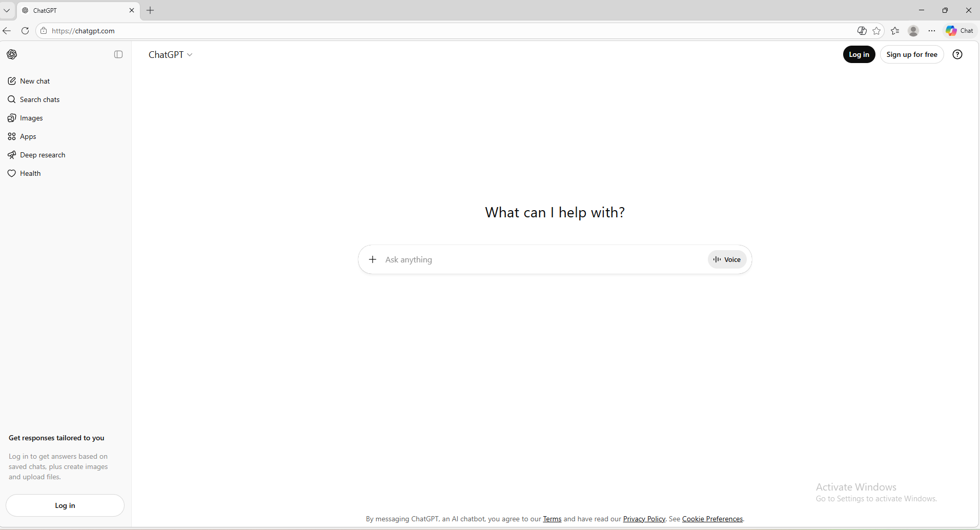
Task: Click the ChatGPT logo icon in sidebar
Action: 12,54
